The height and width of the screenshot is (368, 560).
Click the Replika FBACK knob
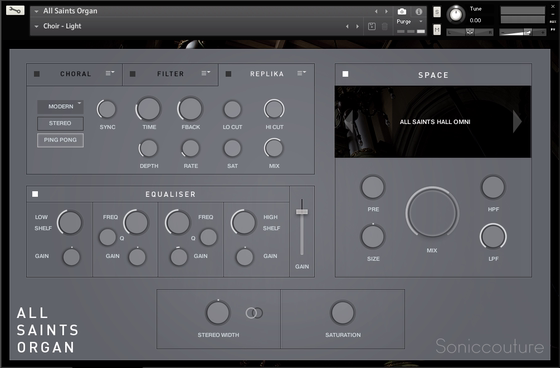point(190,108)
